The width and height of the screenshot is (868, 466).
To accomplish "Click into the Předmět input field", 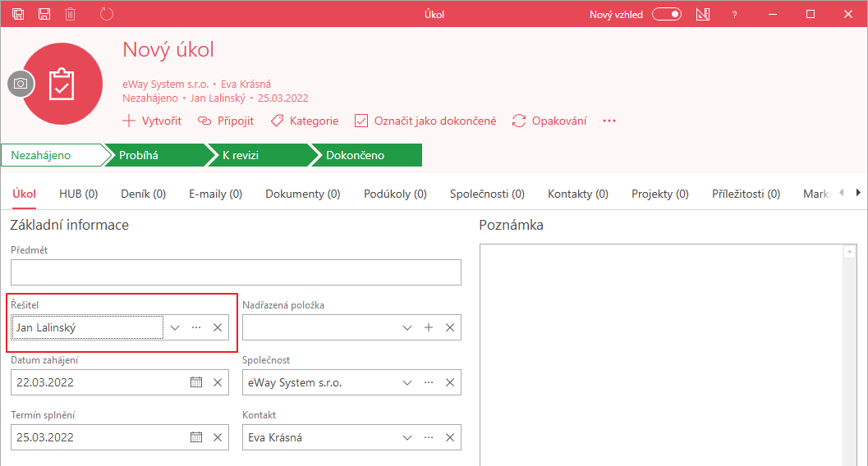I will pyautogui.click(x=236, y=272).
